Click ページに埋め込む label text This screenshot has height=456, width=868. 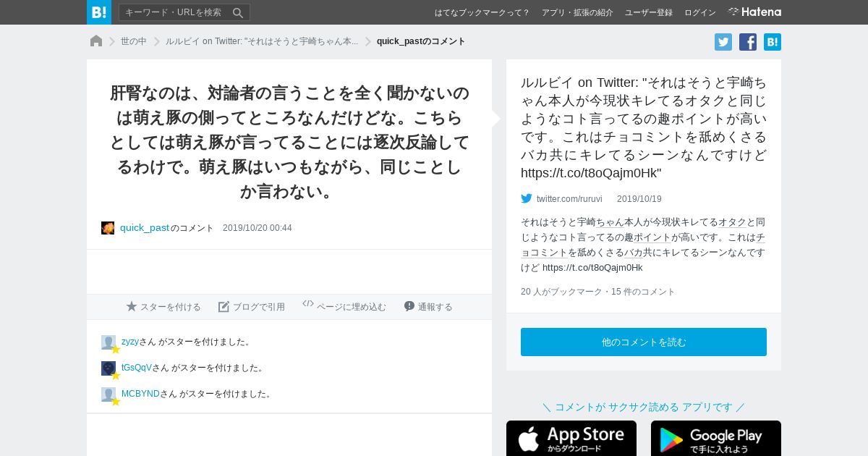point(352,307)
